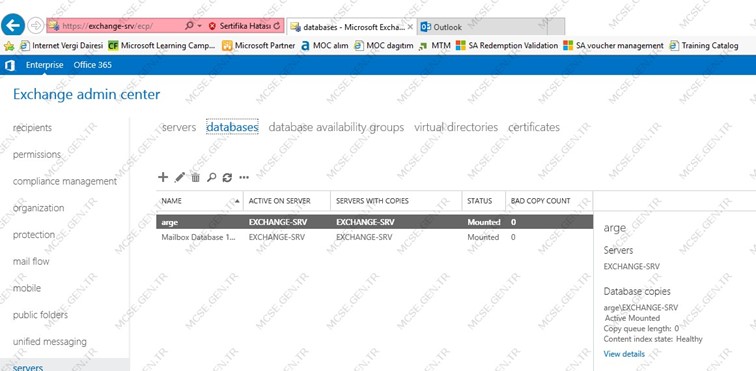
Task: Open permissions in the left navigation
Action: click(37, 154)
